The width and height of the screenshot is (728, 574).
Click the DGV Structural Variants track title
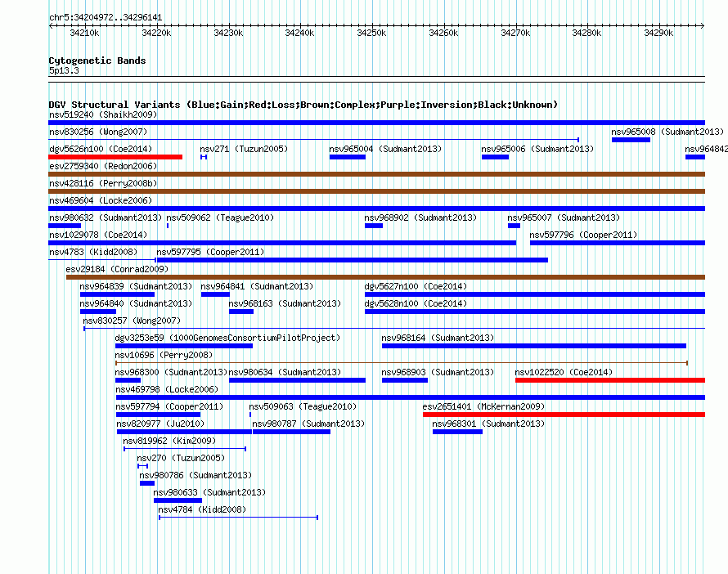(x=303, y=105)
